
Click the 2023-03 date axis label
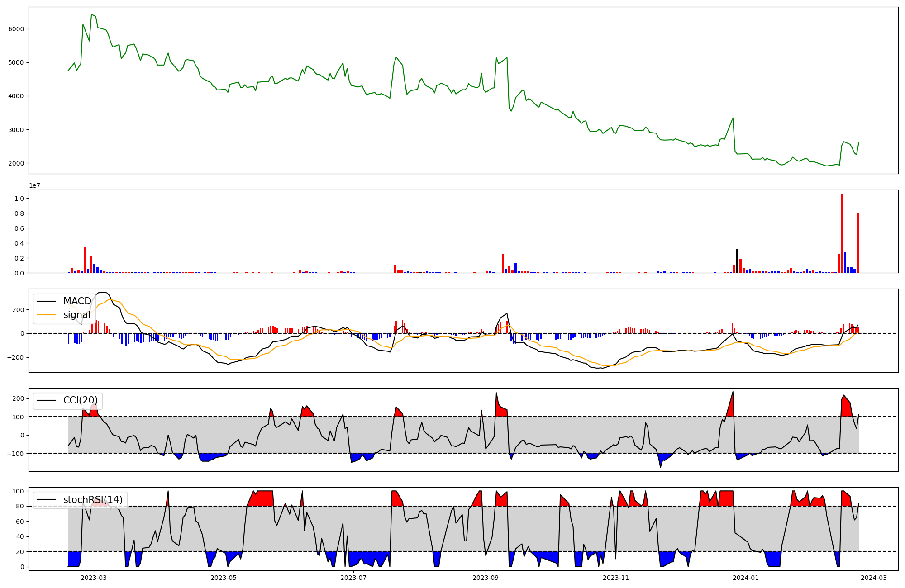[x=94, y=578]
